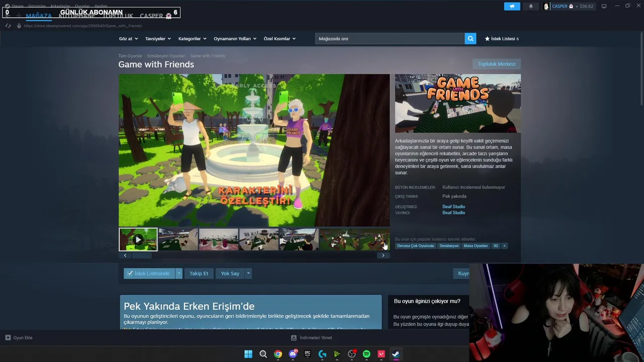The height and width of the screenshot is (362, 644).
Task: Expand the CASPER account dropdown arrow
Action: tap(577, 7)
